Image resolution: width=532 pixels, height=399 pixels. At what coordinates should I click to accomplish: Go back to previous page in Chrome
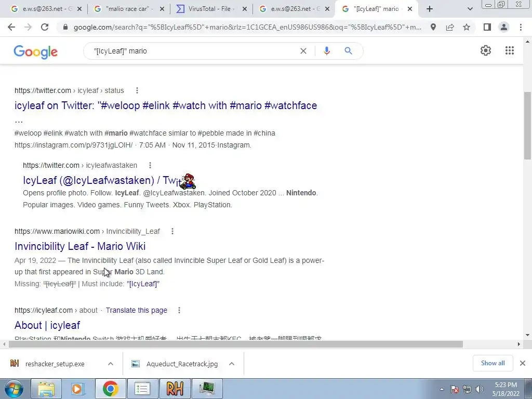pos(11,27)
